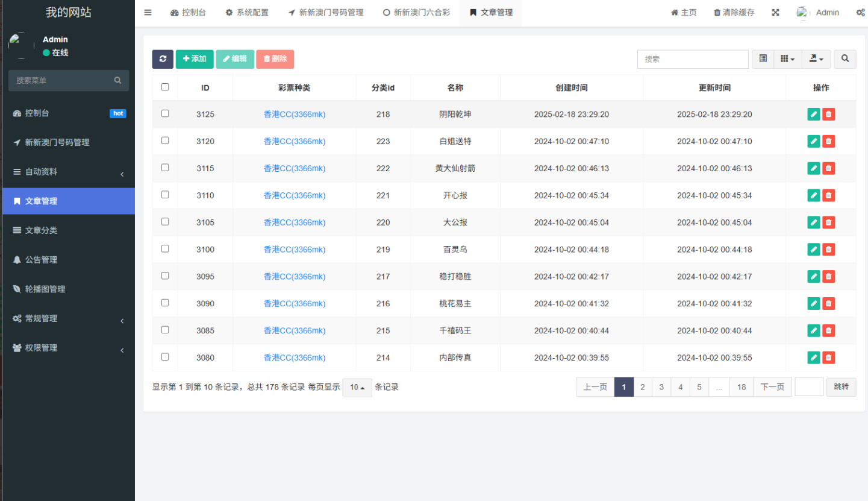The image size is (868, 501).
Task: Expand the 权限管理 sidebar menu
Action: click(x=67, y=348)
